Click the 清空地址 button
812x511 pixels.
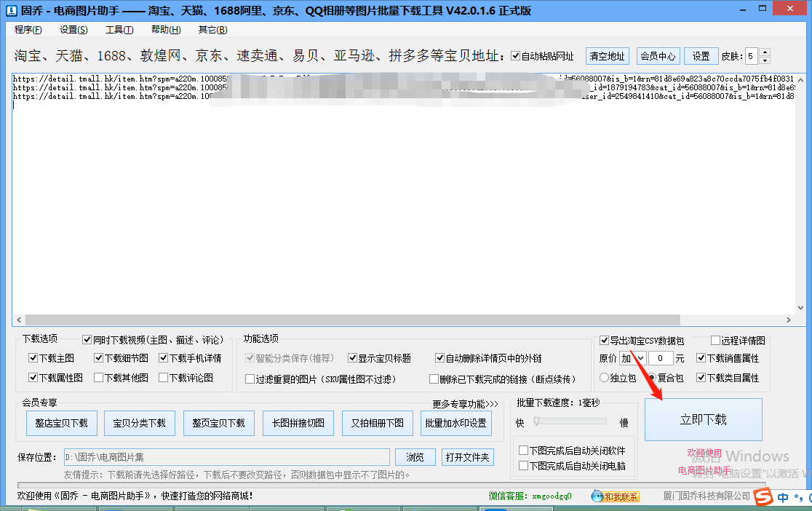coord(607,56)
